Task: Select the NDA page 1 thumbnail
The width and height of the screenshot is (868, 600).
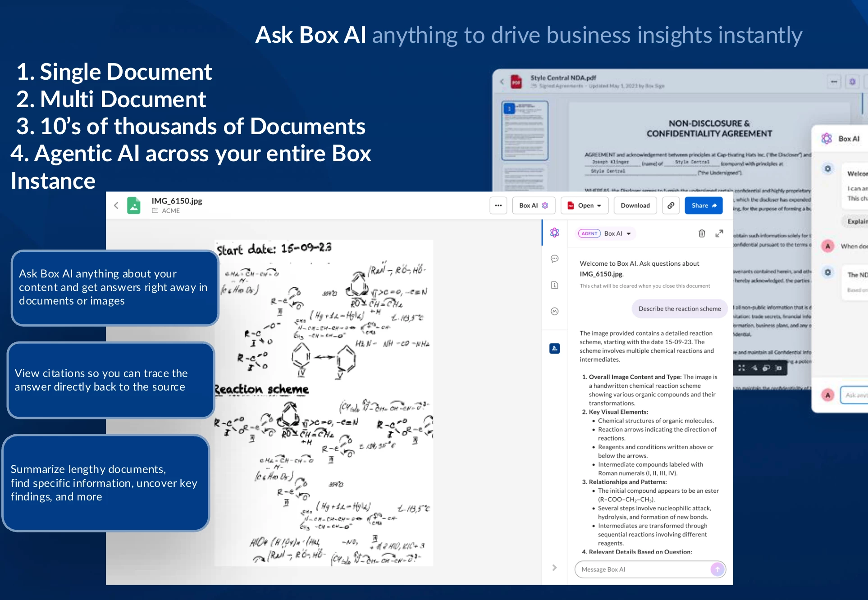Action: 525,131
